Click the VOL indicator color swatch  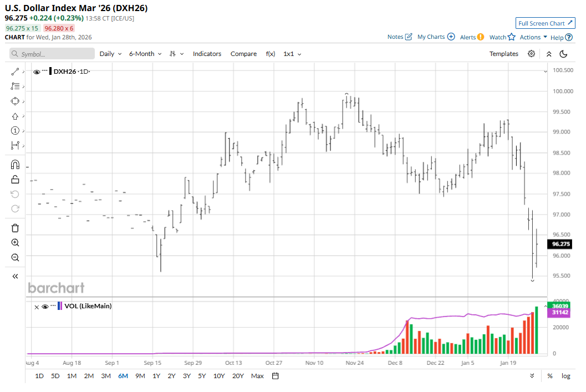click(60, 307)
